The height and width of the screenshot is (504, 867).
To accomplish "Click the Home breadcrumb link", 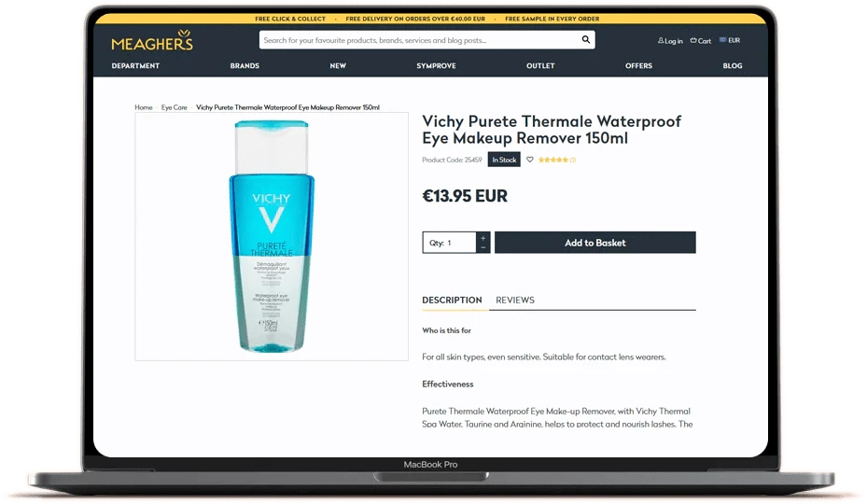I will click(144, 107).
